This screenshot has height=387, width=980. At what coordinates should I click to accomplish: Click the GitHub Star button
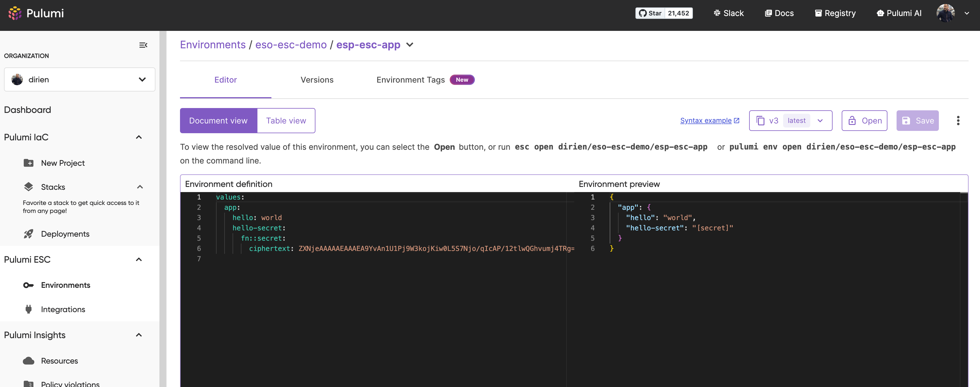[650, 13]
